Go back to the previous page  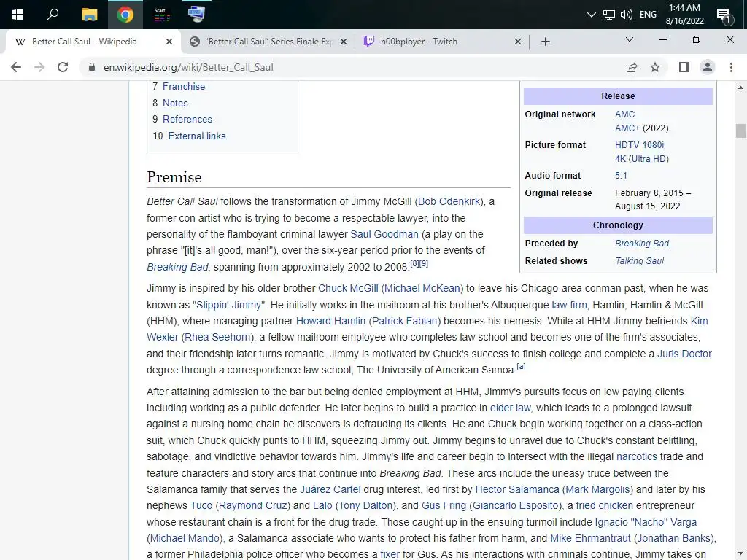pyautogui.click(x=16, y=67)
